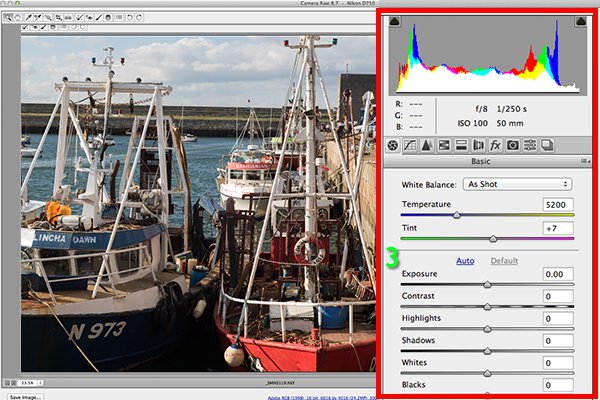Open the Basic panel options menu

581,161
